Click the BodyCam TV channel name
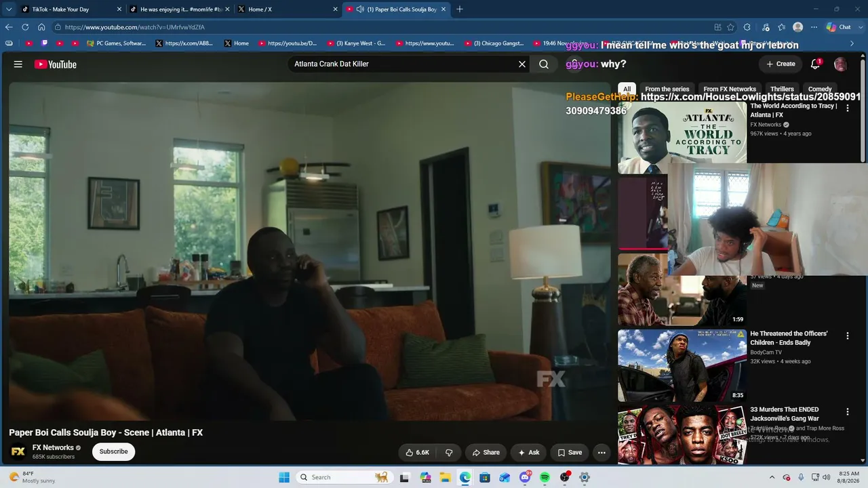 pyautogui.click(x=766, y=352)
